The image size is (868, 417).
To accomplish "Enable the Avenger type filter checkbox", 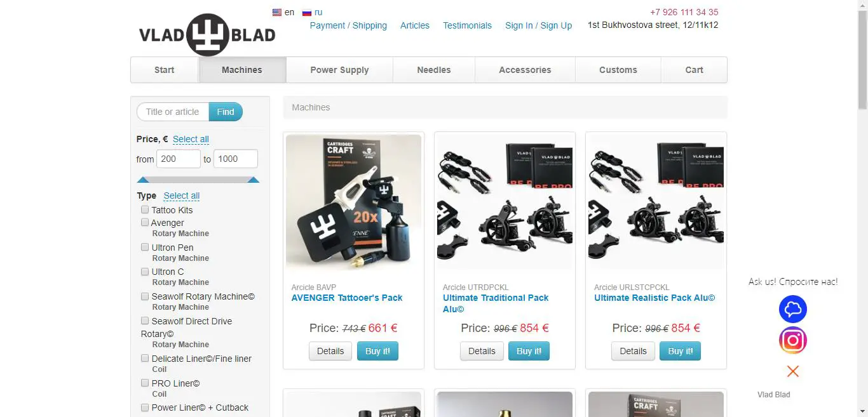I will coord(145,222).
